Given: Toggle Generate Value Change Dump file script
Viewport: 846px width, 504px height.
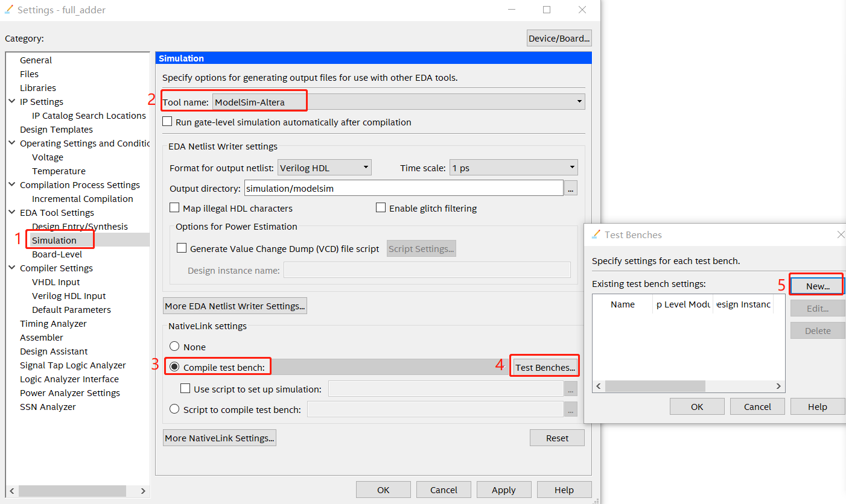Looking at the screenshot, I should [x=182, y=248].
